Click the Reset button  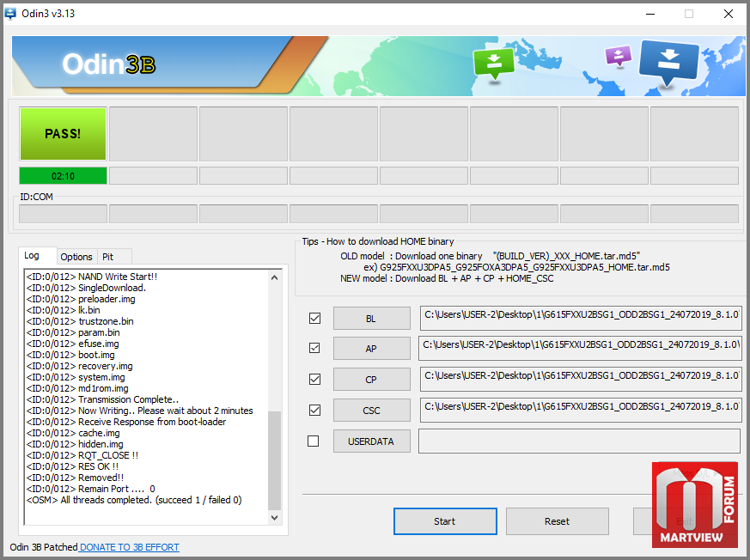(x=558, y=521)
